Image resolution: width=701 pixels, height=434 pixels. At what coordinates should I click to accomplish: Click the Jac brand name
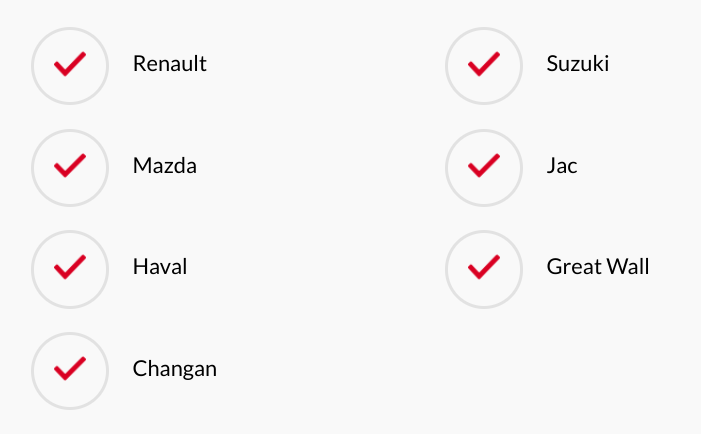[562, 165]
